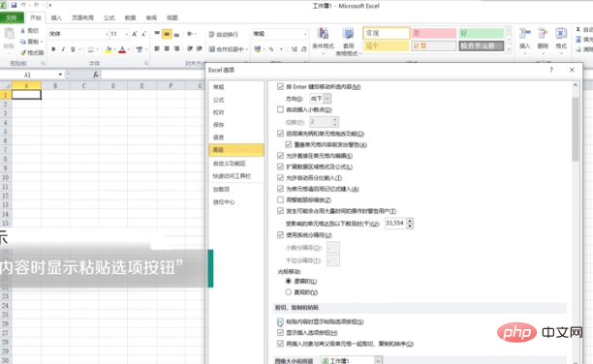This screenshot has height=364, width=593.
Task: Toggle Italic formatting in the ribbon
Action: pos(63,49)
